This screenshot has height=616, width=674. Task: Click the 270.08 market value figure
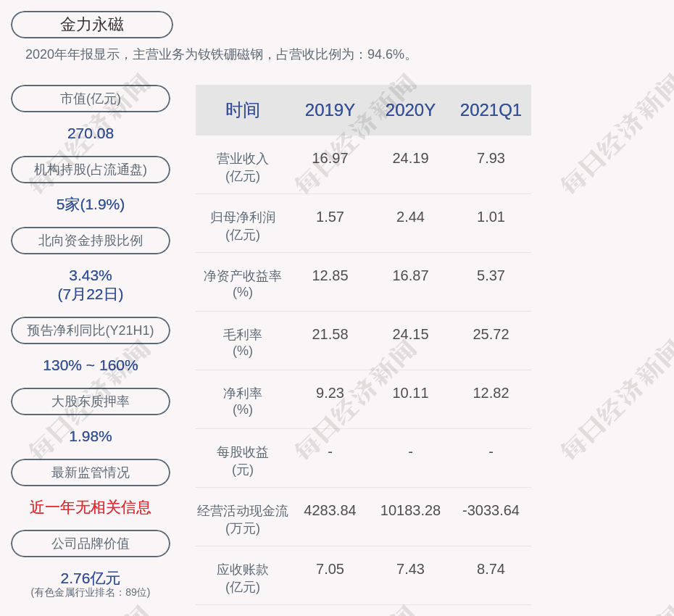click(x=91, y=133)
